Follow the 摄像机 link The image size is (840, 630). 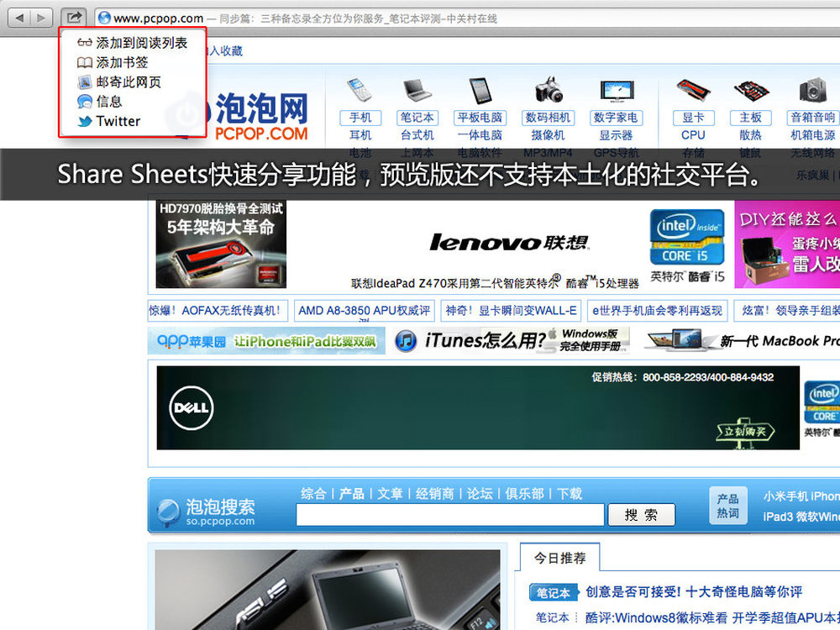tap(548, 135)
